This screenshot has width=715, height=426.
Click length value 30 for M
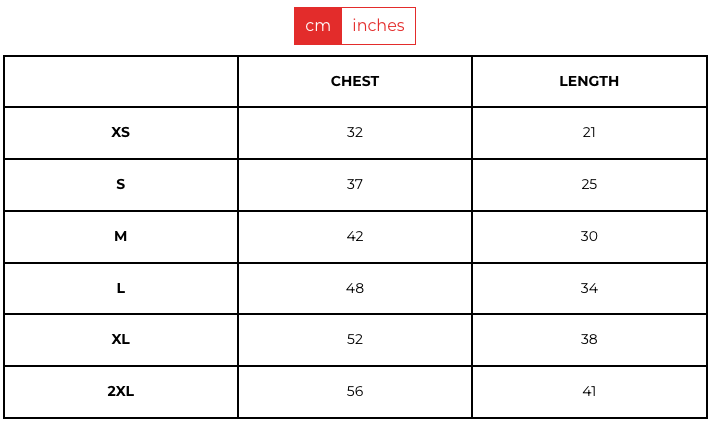pos(589,236)
